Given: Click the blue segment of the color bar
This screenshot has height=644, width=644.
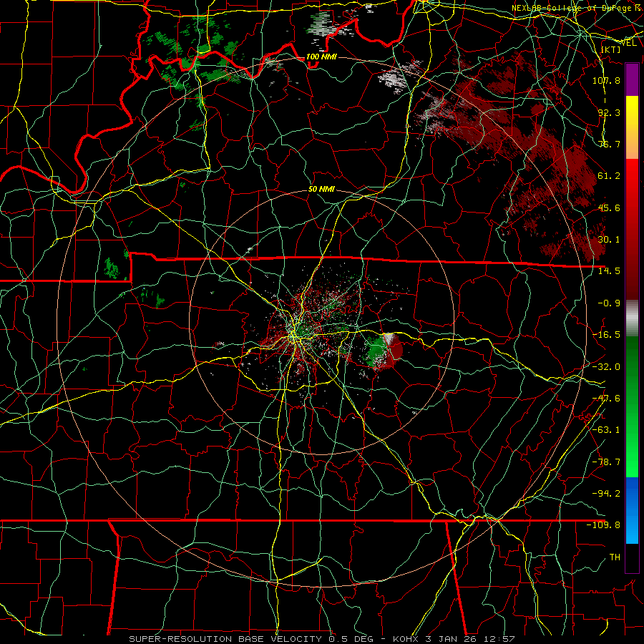Looking at the screenshot, I should (x=632, y=510).
